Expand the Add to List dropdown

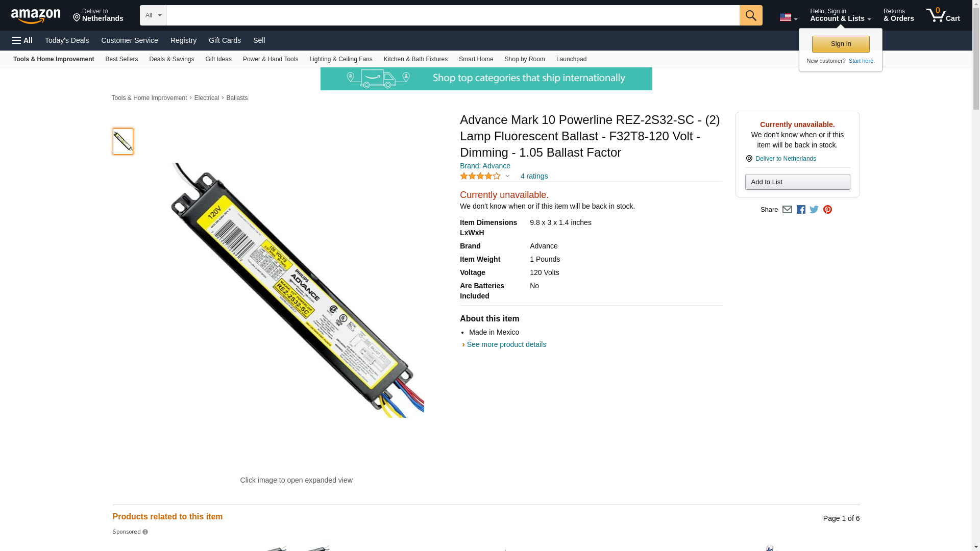click(x=797, y=182)
